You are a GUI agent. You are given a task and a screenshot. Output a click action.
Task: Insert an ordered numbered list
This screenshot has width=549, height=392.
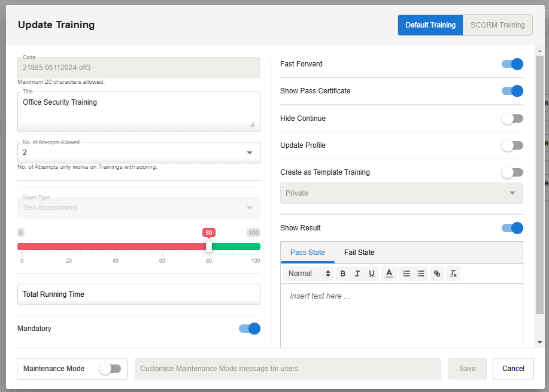tap(407, 274)
